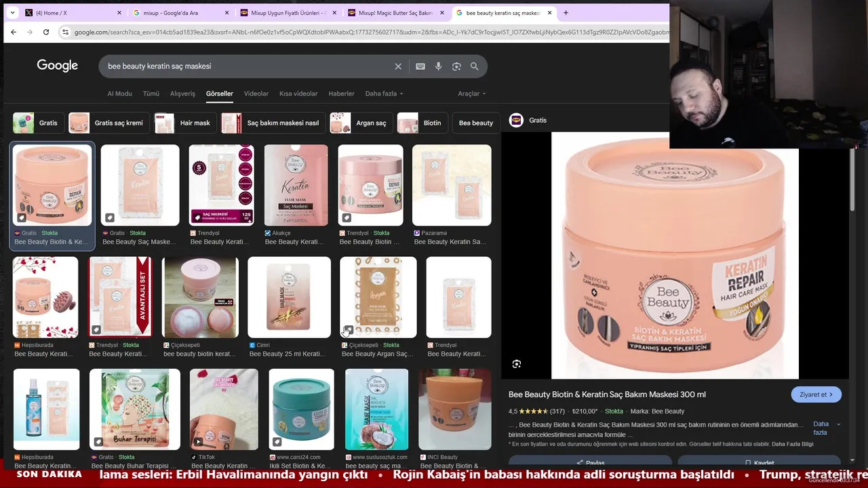Reload the page with refresh icon
This screenshot has height=488, width=868.
tap(46, 32)
